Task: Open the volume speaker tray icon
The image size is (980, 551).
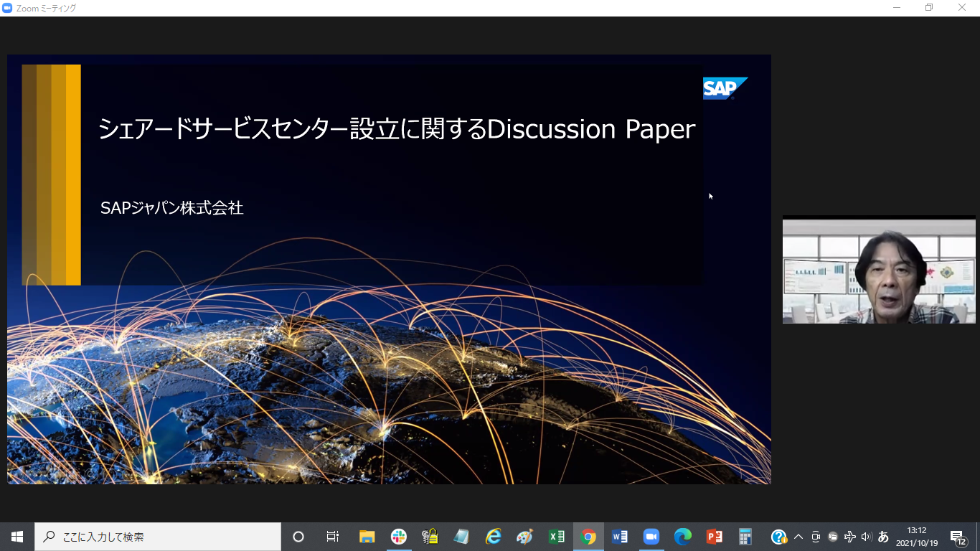Action: [866, 537]
